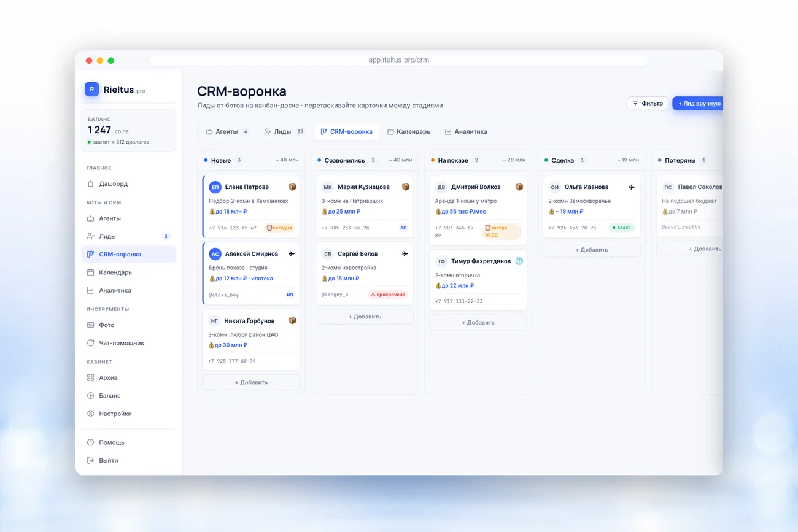Click the Rieltus logo icon
This screenshot has height=532, width=798.
91,90
